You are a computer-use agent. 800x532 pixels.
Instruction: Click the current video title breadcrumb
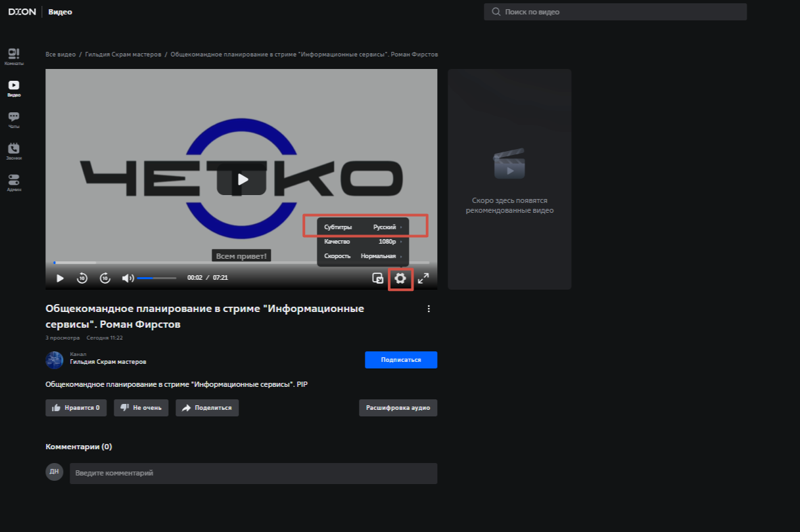(x=304, y=55)
